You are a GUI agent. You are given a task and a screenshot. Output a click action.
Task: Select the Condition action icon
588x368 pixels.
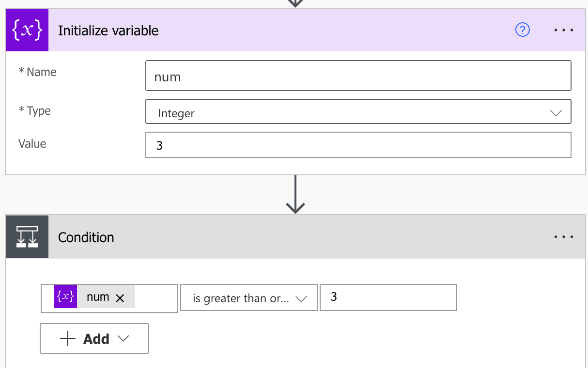(27, 237)
